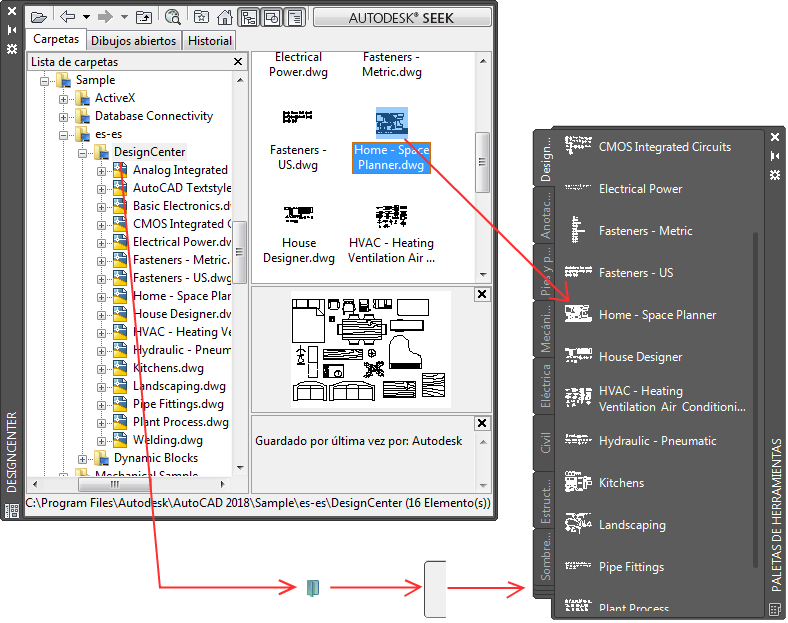Toggle the Tree View button in toolbar
The image size is (788, 623).
click(248, 18)
